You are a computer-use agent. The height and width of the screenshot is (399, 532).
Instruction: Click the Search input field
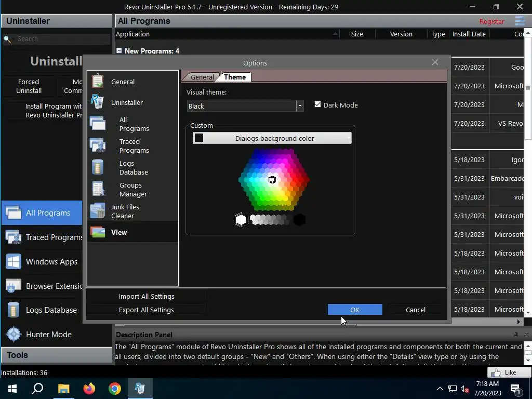coord(63,39)
